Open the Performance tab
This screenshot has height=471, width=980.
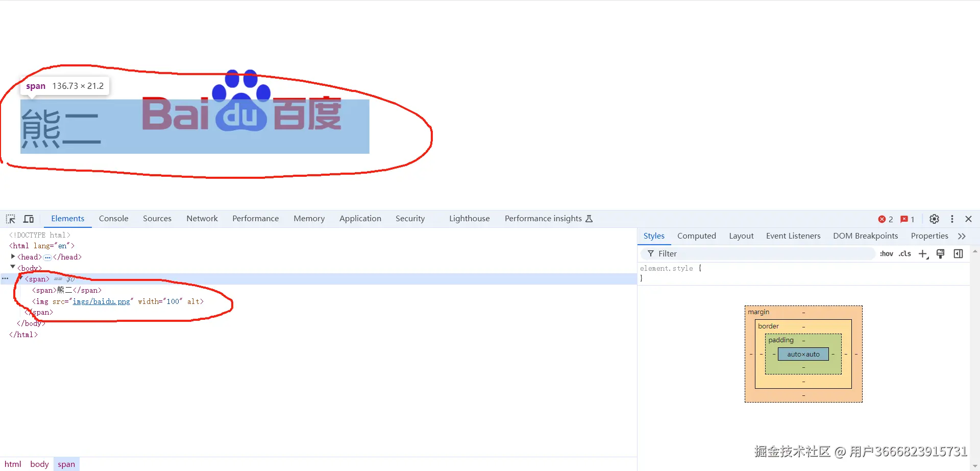pos(256,219)
